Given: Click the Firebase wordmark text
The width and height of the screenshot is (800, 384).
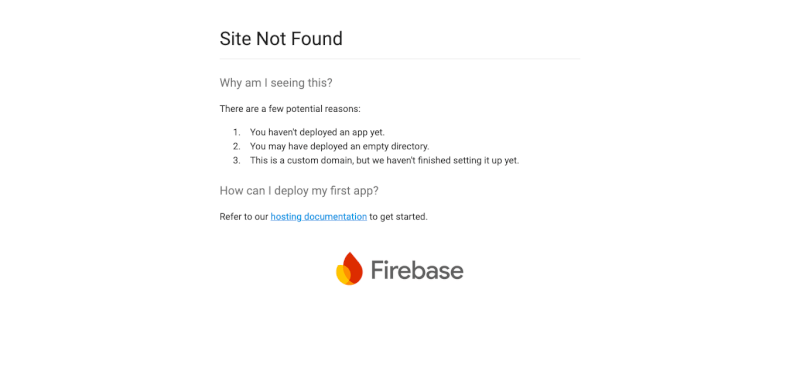Looking at the screenshot, I should point(417,270).
